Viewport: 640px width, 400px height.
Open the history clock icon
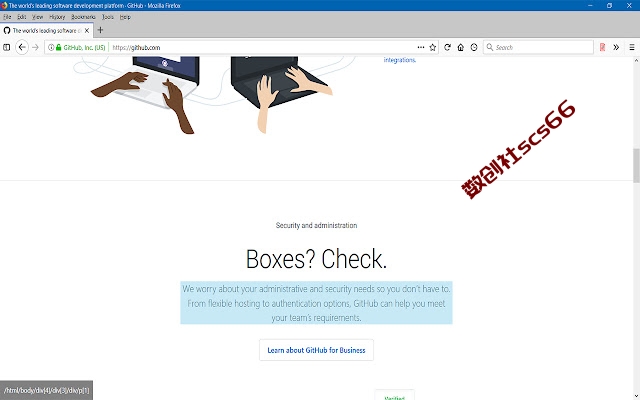[474, 47]
